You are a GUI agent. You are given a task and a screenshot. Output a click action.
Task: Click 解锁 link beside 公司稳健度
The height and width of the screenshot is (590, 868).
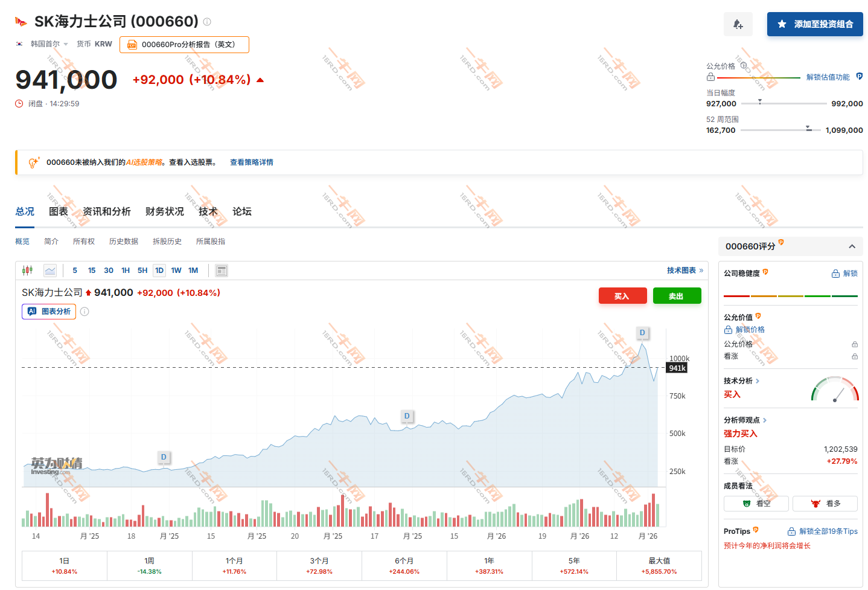tap(844, 274)
